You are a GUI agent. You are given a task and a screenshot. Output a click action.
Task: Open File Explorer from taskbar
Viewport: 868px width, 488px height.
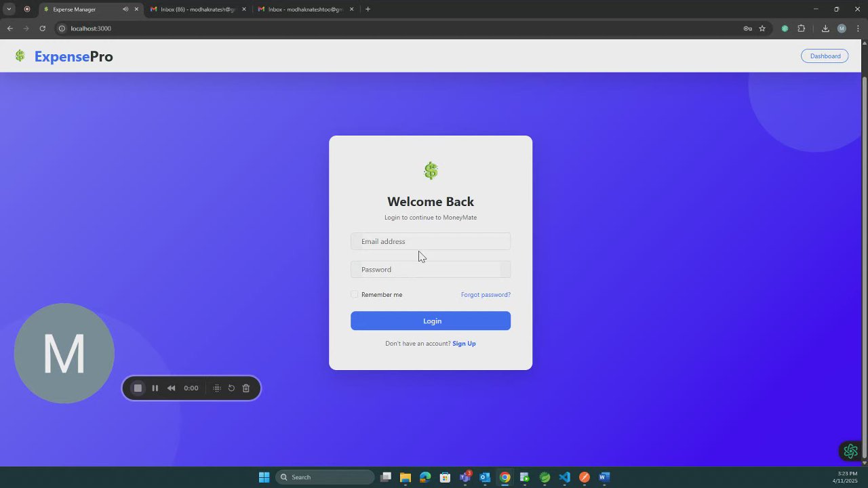tap(405, 477)
